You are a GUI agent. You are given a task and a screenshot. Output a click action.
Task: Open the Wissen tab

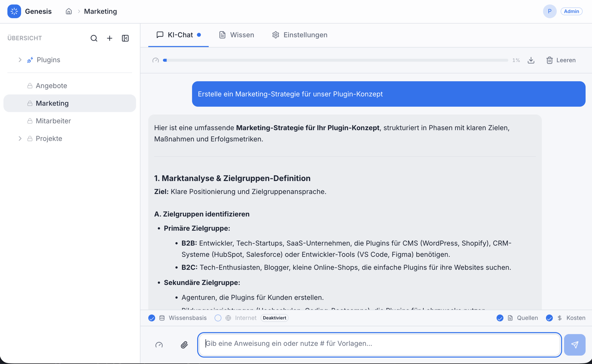(x=236, y=35)
